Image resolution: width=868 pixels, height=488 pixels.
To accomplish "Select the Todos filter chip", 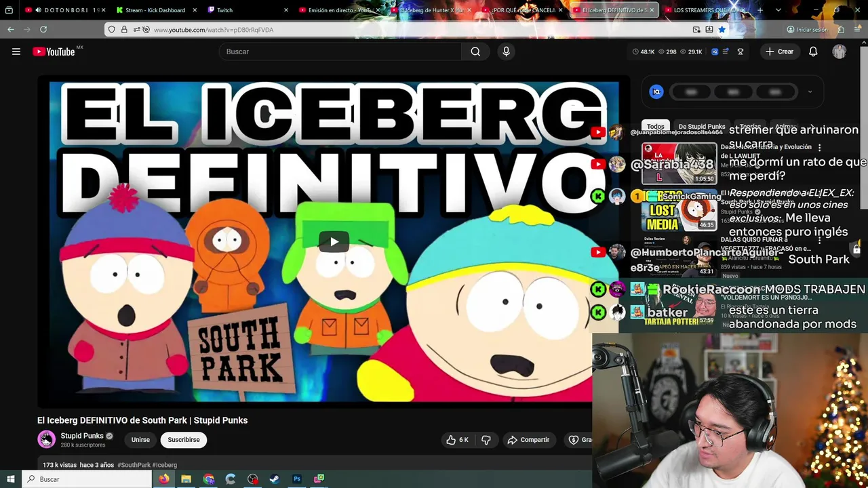I will pos(656,127).
